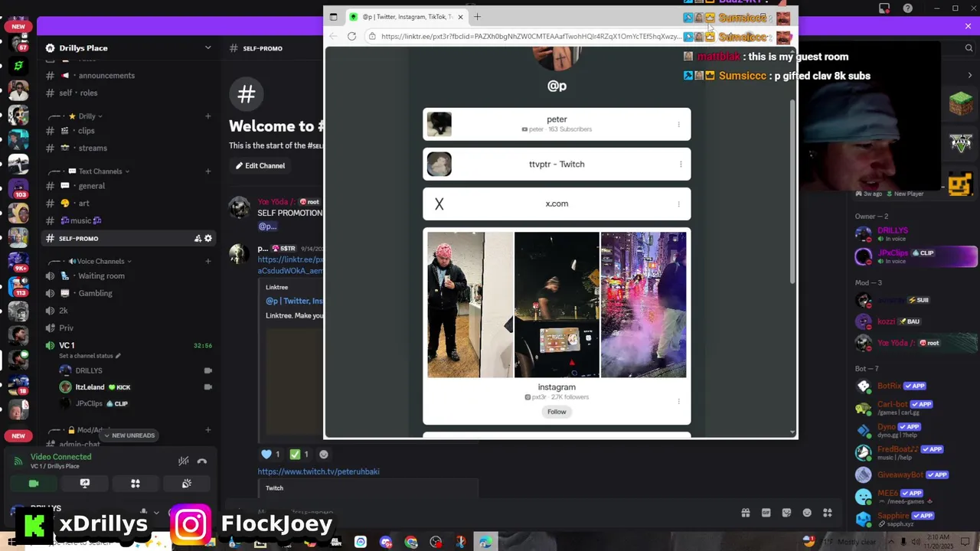
Task: Open self-promo channel settings gear
Action: tap(208, 239)
